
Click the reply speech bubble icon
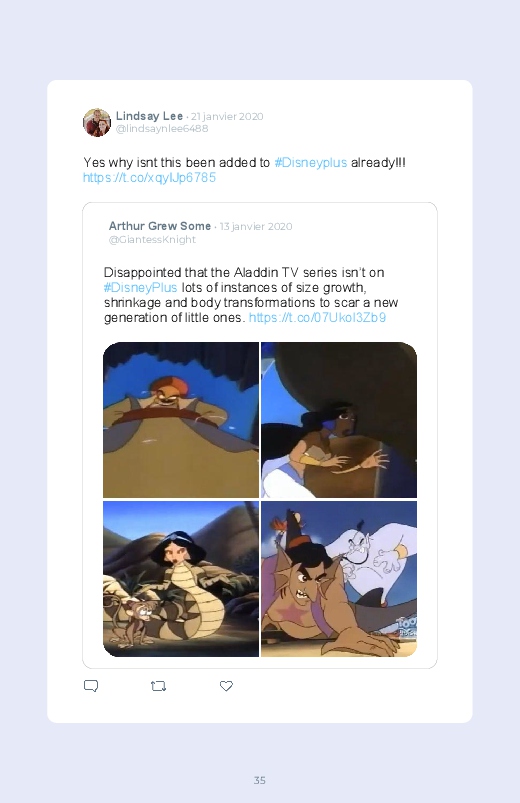[91, 686]
